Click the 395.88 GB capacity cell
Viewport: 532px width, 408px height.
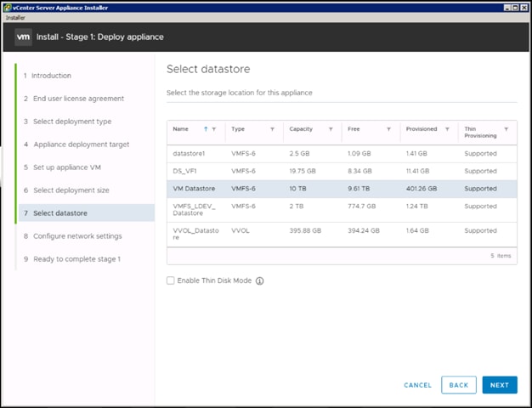click(x=305, y=231)
